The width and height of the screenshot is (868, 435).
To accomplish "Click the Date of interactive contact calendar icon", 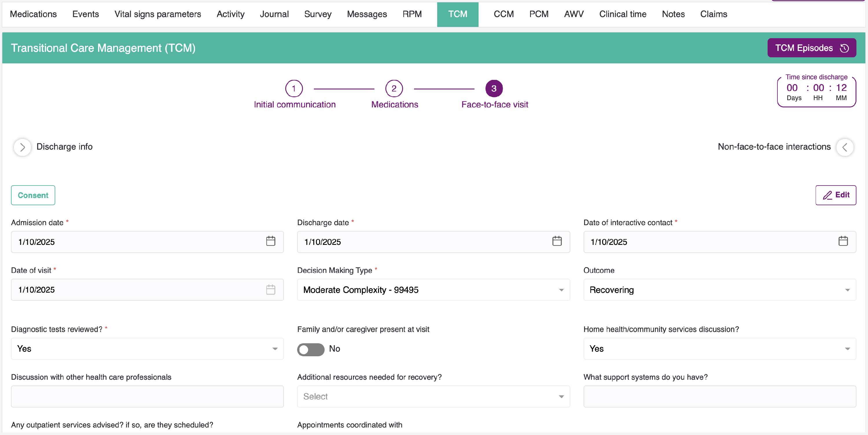I will 843,241.
